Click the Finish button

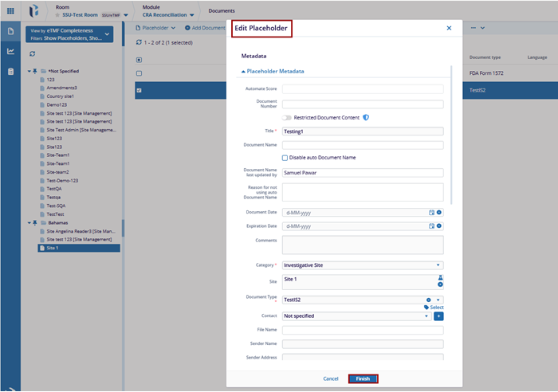(363, 378)
